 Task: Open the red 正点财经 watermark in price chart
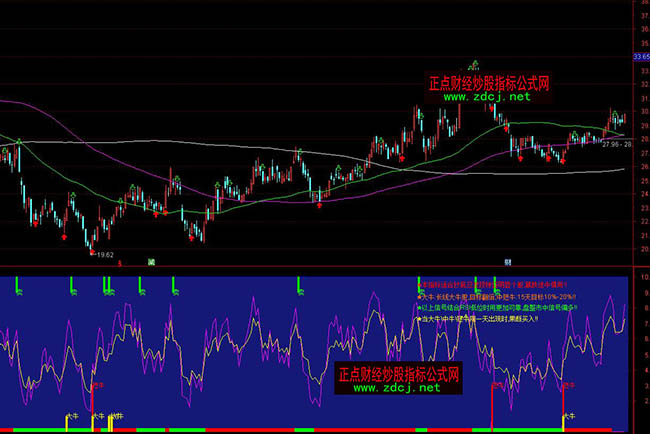[x=490, y=85]
